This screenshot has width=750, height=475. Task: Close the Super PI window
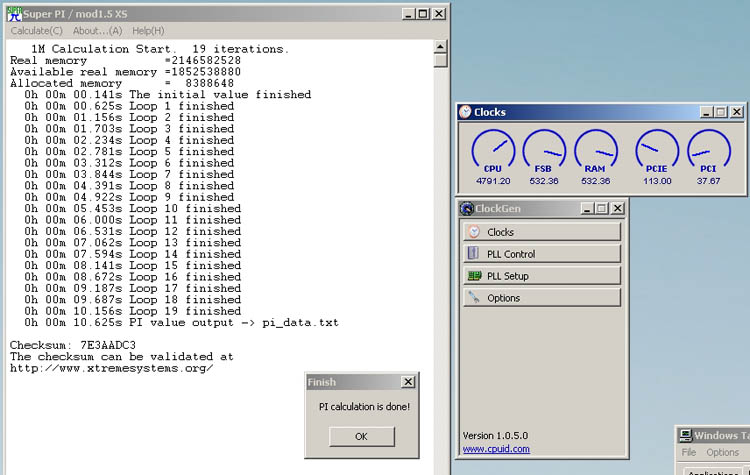click(439, 14)
